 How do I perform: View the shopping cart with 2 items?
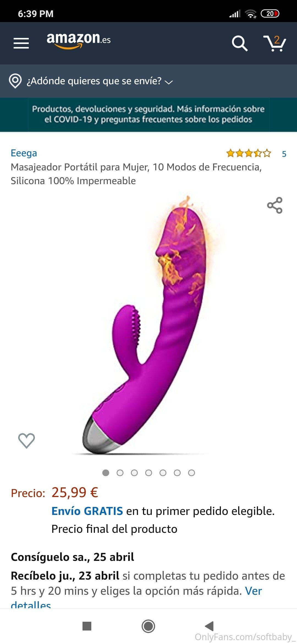(275, 43)
